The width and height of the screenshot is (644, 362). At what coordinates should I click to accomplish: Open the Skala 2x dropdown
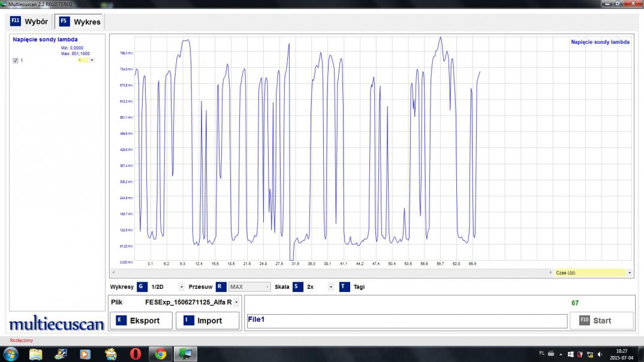tap(330, 287)
